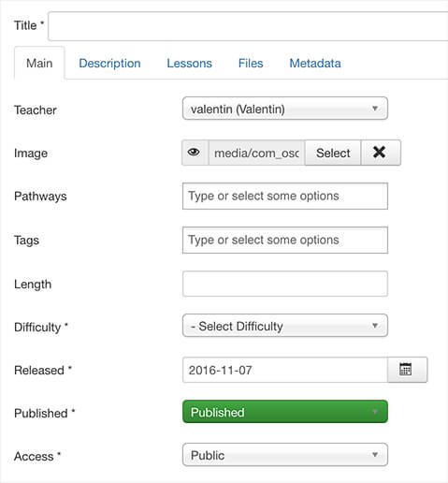The height and width of the screenshot is (483, 448).
Task: Switch to the Description tab
Action: (x=109, y=64)
